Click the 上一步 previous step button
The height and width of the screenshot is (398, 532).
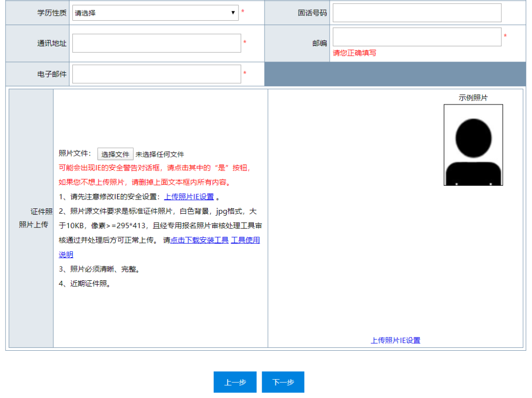click(x=235, y=382)
